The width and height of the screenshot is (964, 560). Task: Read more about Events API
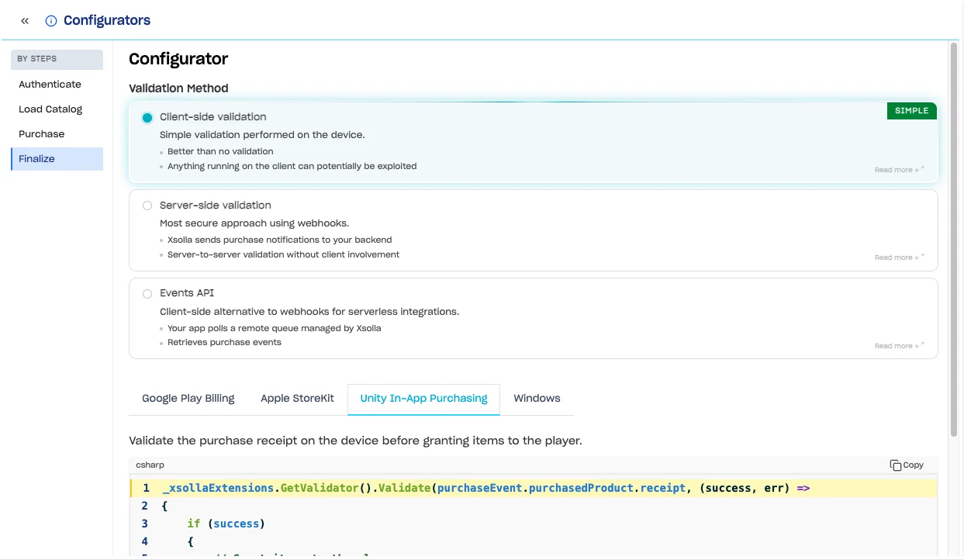(899, 346)
